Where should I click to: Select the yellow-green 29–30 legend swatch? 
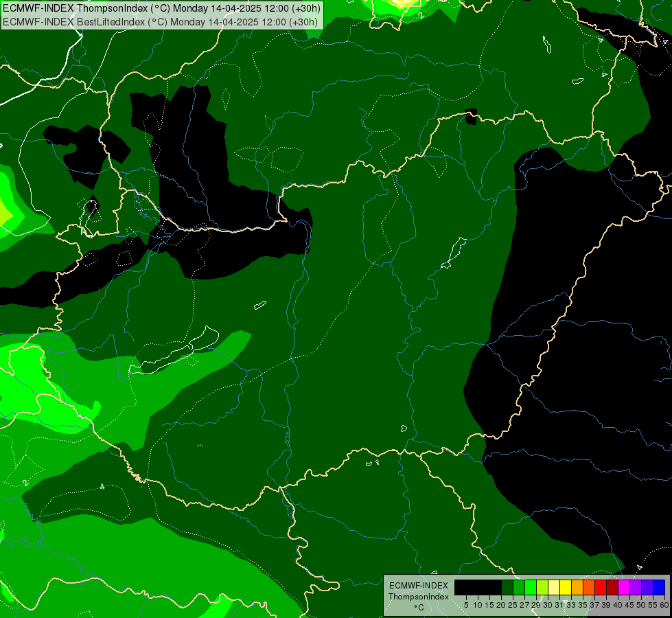542,587
